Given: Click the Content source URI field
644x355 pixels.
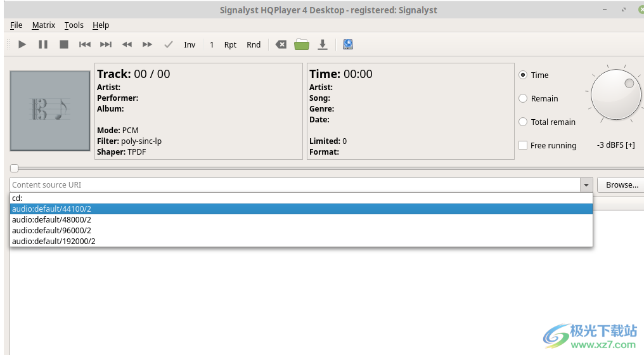Looking at the screenshot, I should point(295,185).
